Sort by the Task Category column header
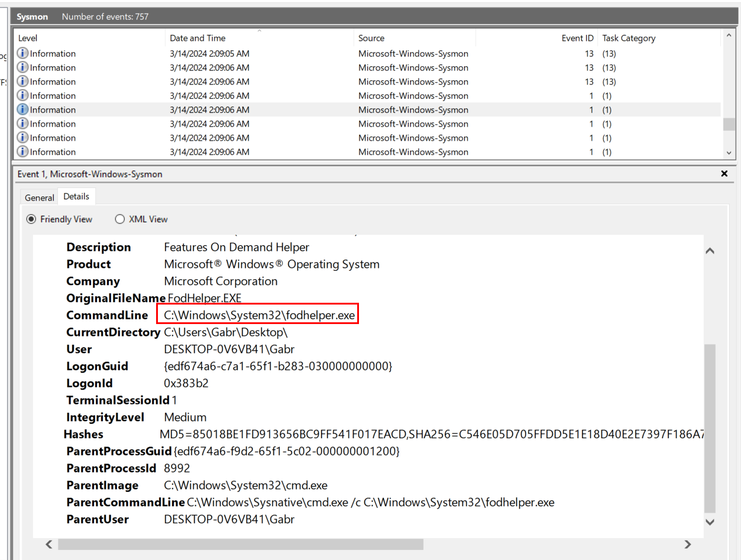The width and height of the screenshot is (741, 560). click(x=629, y=38)
